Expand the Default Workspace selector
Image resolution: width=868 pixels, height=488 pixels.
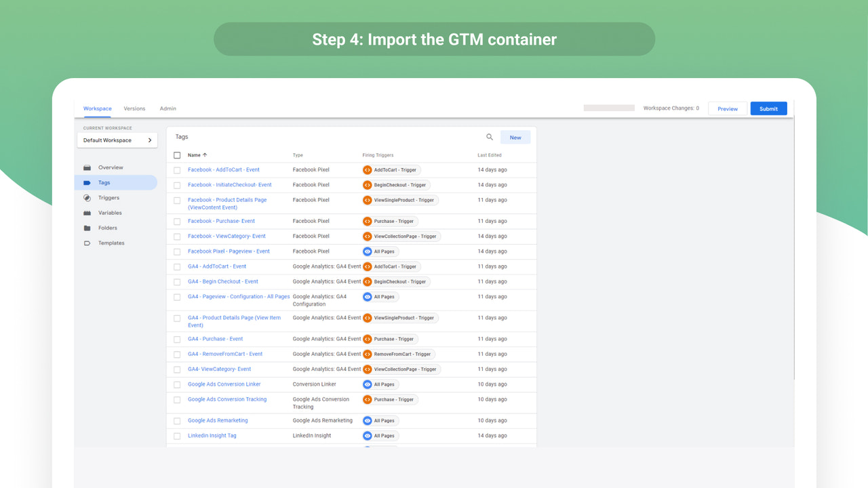tap(117, 140)
